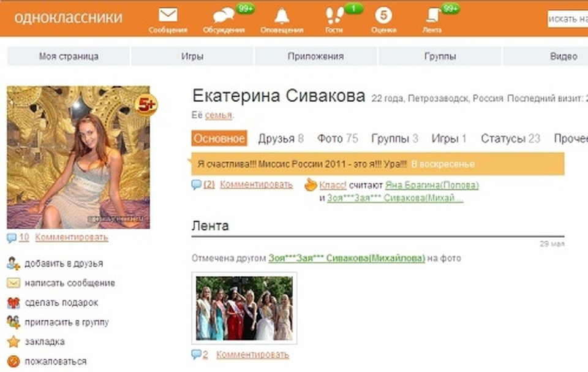
Task: Open the Сообщения envelope icon
Action: click(168, 15)
